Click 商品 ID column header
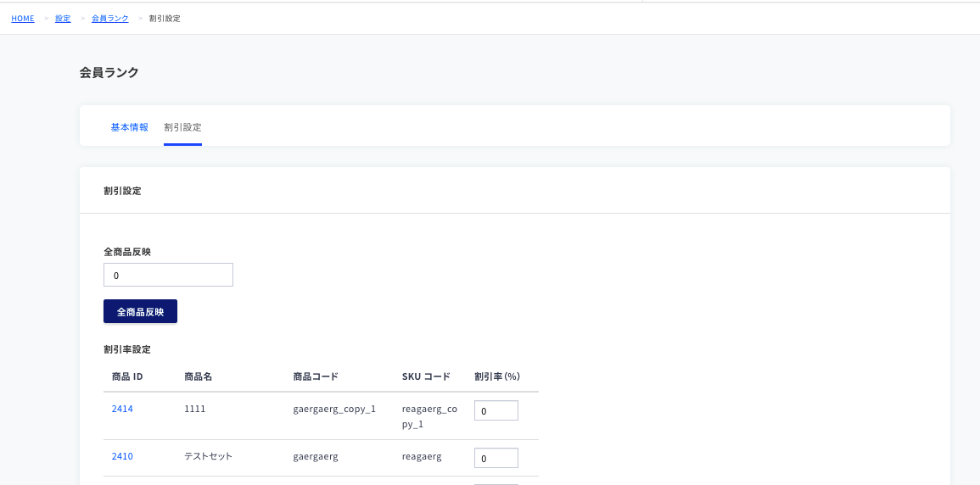 click(128, 376)
